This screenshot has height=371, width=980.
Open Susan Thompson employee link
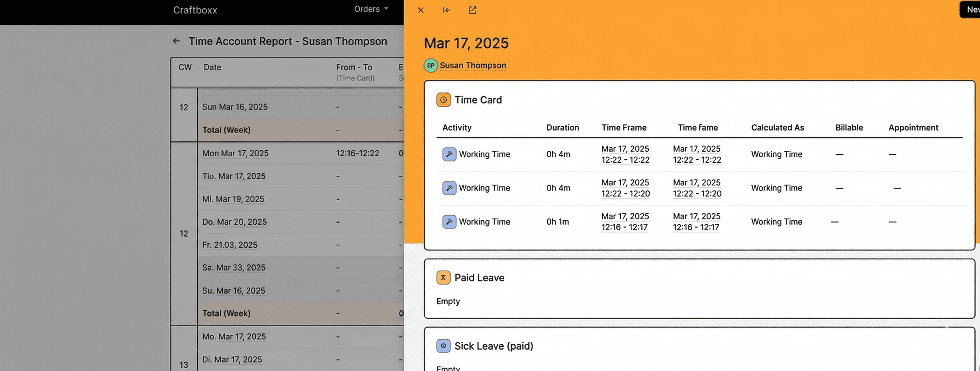coord(472,65)
